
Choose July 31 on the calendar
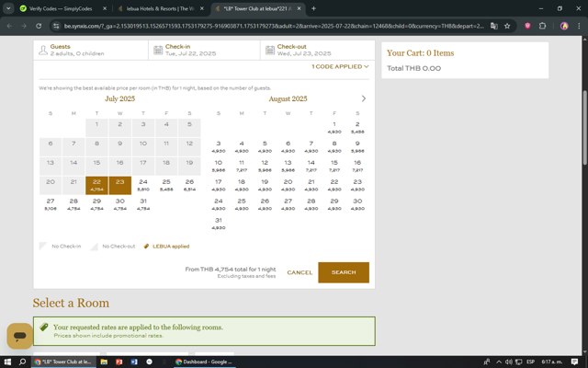(x=143, y=204)
